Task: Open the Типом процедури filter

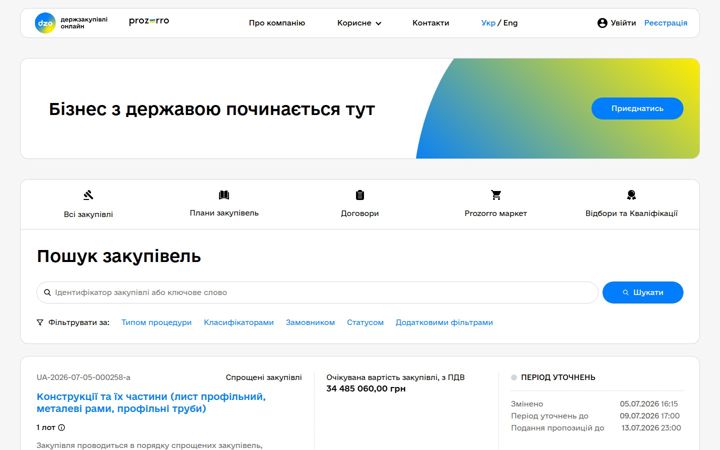Action: [x=156, y=322]
